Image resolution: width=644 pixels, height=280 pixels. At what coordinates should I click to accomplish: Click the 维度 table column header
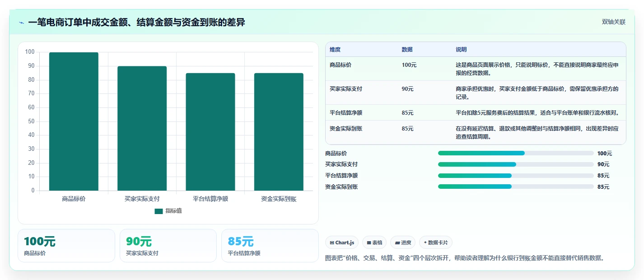(335, 50)
